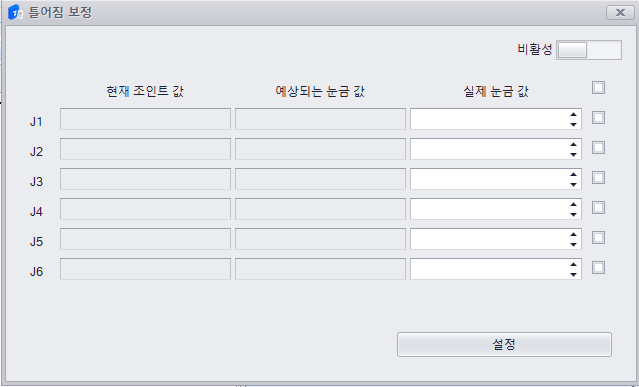Increase J6 실제 눈금 값 with up arrow

573,264
